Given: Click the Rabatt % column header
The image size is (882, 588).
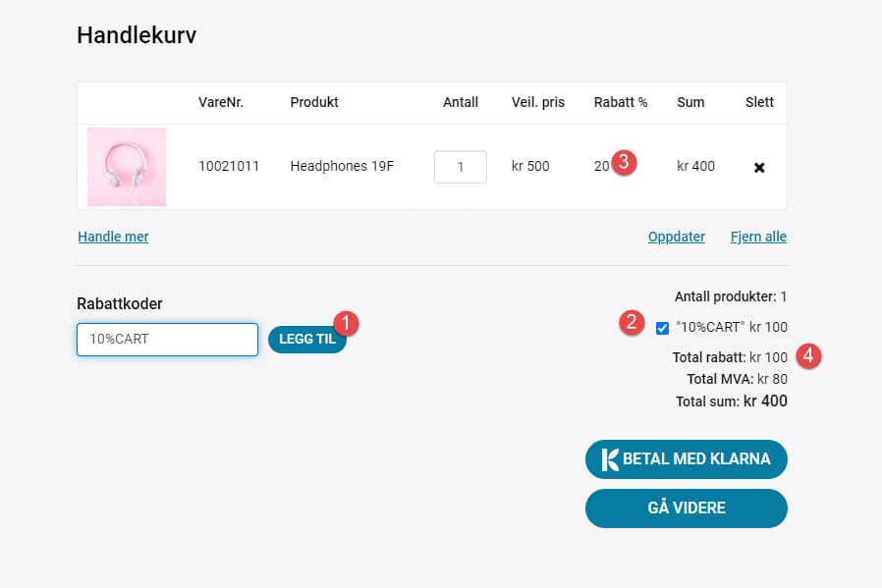Looking at the screenshot, I should coord(619,102).
